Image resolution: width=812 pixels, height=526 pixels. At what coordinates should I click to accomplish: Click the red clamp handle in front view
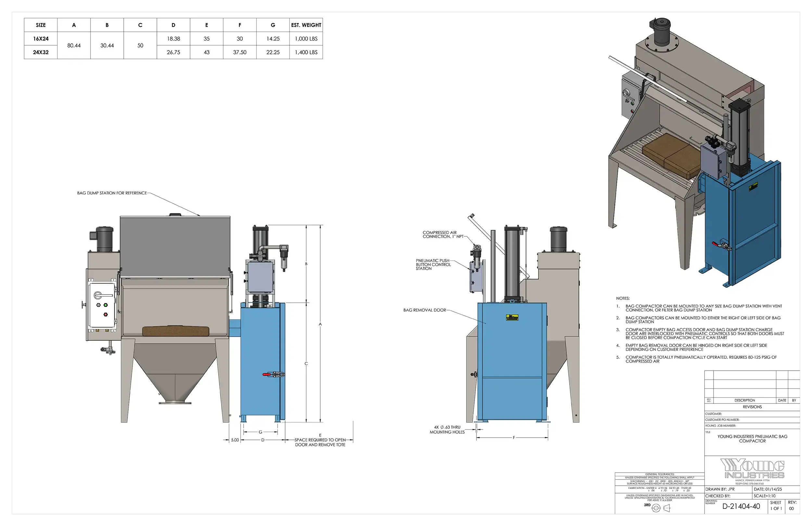click(x=266, y=375)
